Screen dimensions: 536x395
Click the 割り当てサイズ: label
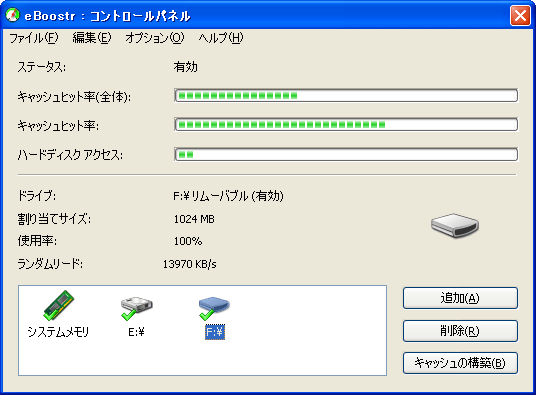coord(54,219)
